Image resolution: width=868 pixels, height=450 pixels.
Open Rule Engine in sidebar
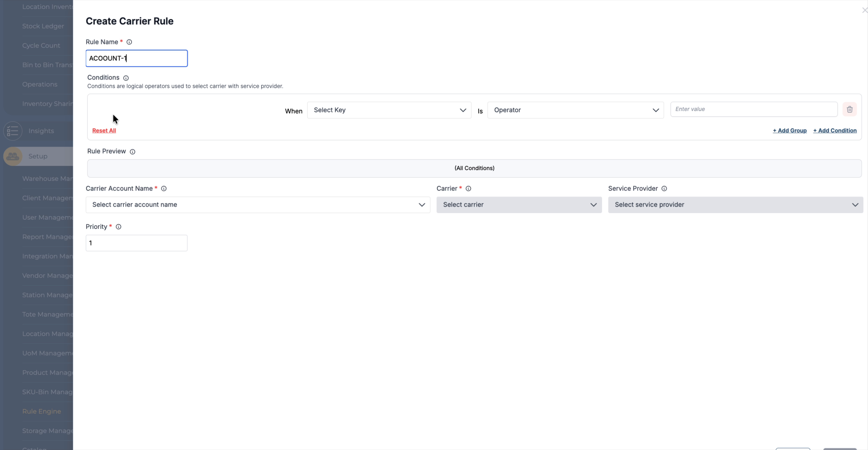[42, 411]
